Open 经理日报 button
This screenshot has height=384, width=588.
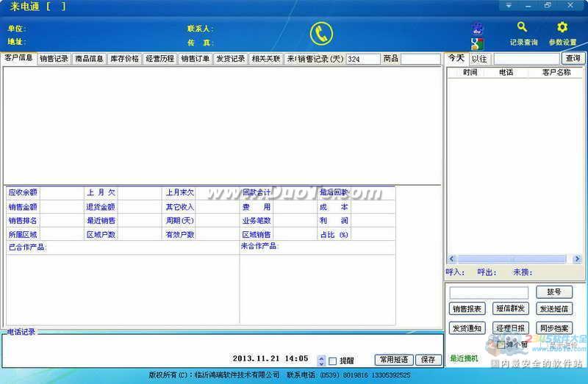point(510,328)
